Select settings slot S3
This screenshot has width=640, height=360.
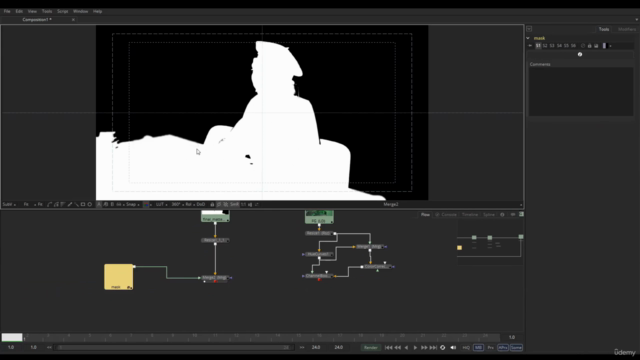(x=552, y=46)
